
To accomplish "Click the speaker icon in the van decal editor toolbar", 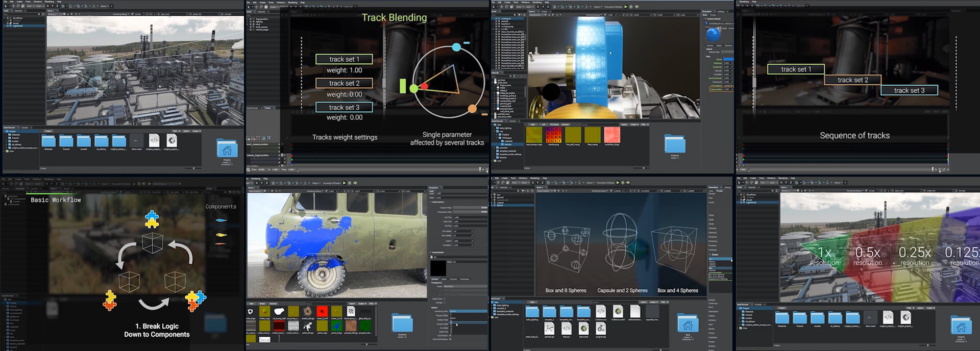I will coord(355,183).
